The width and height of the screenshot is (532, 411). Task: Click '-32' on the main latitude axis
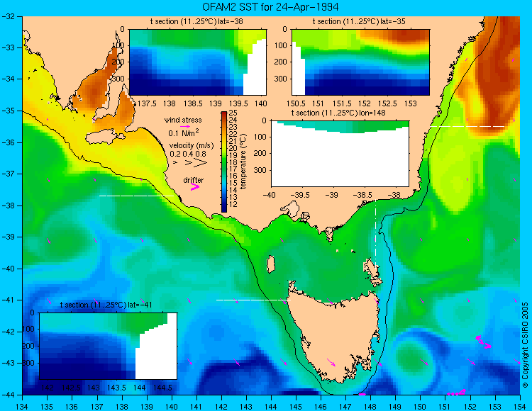[8, 16]
